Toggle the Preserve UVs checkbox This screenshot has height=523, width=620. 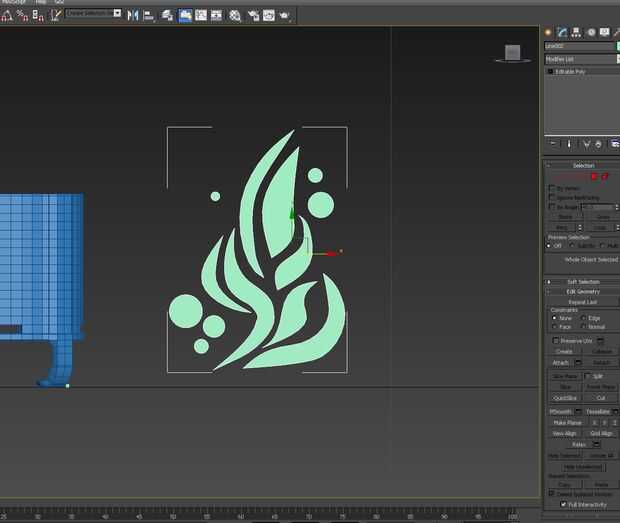[555, 341]
